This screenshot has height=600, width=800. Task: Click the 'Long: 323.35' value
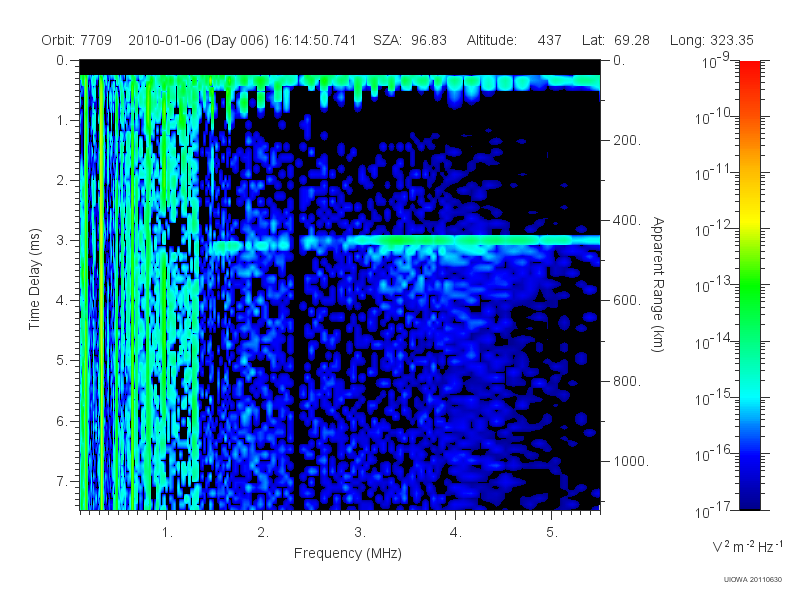coord(712,40)
